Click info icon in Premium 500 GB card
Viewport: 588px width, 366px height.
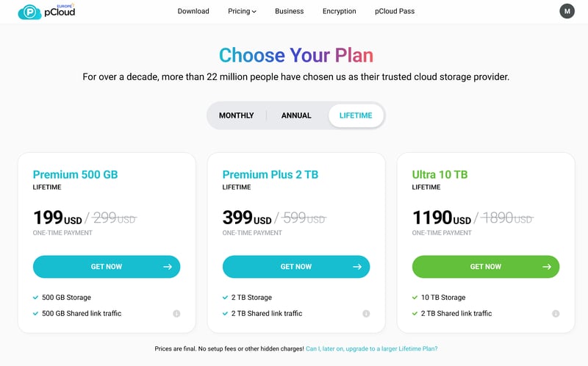click(176, 314)
